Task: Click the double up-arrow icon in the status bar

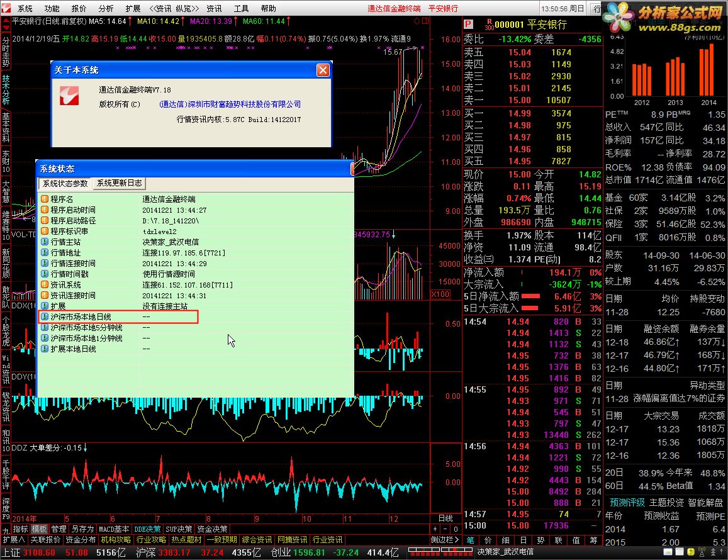Action: click(x=713, y=552)
